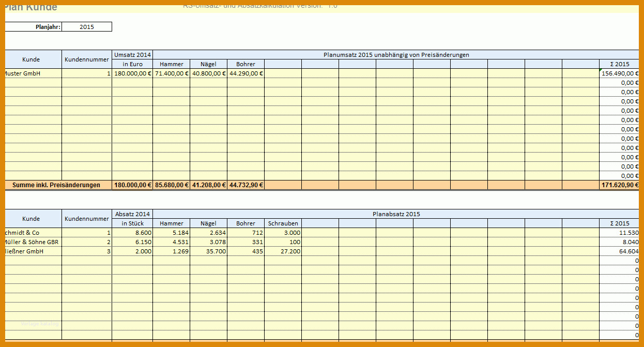Select the 712 Bohrer quantity cell
The height and width of the screenshot is (347, 644).
click(246, 232)
